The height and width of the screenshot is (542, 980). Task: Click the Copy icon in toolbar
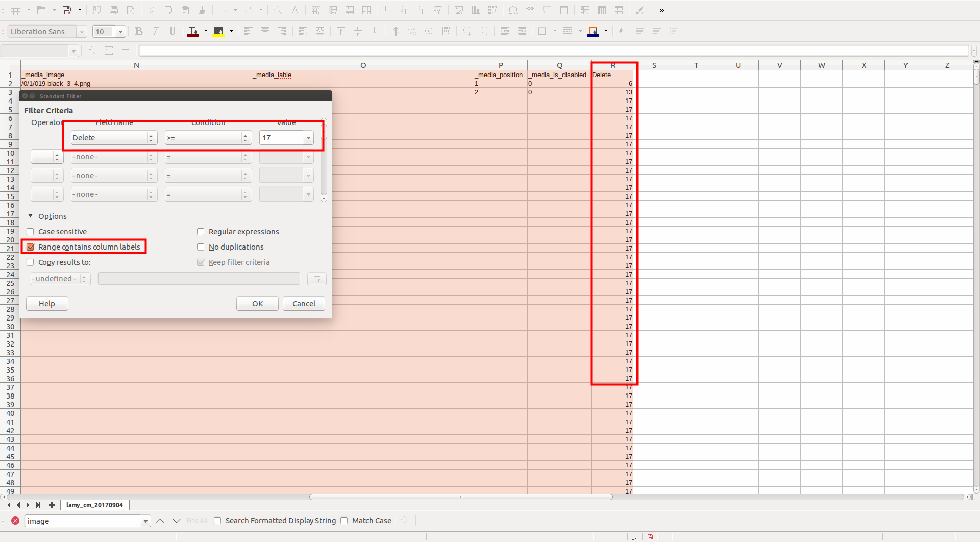(x=168, y=10)
